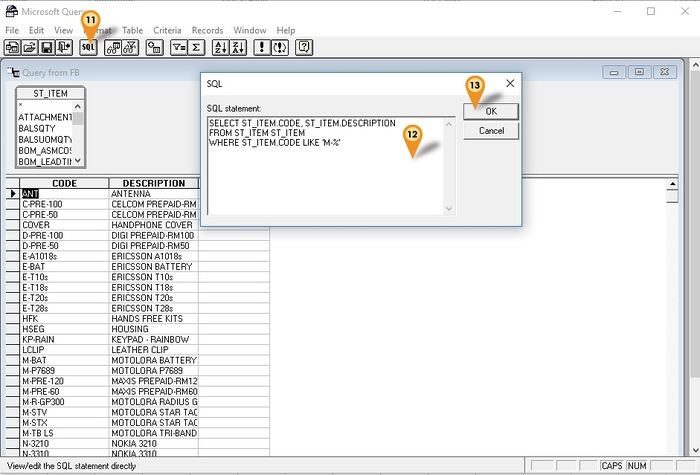Open the File menu
Image resolution: width=700 pixels, height=475 pixels.
[x=12, y=30]
